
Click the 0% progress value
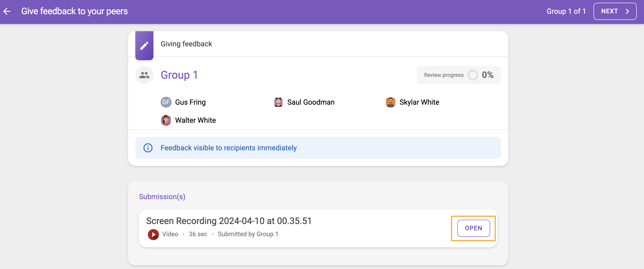pos(487,75)
